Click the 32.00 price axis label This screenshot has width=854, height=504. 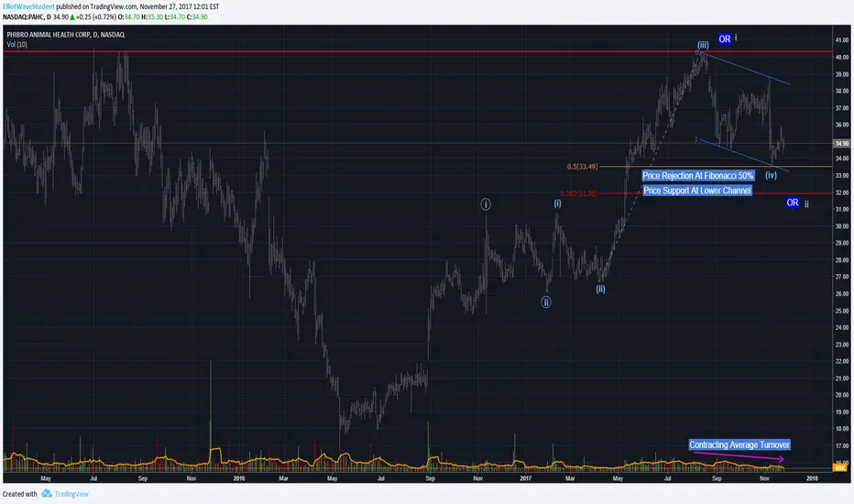tap(841, 192)
